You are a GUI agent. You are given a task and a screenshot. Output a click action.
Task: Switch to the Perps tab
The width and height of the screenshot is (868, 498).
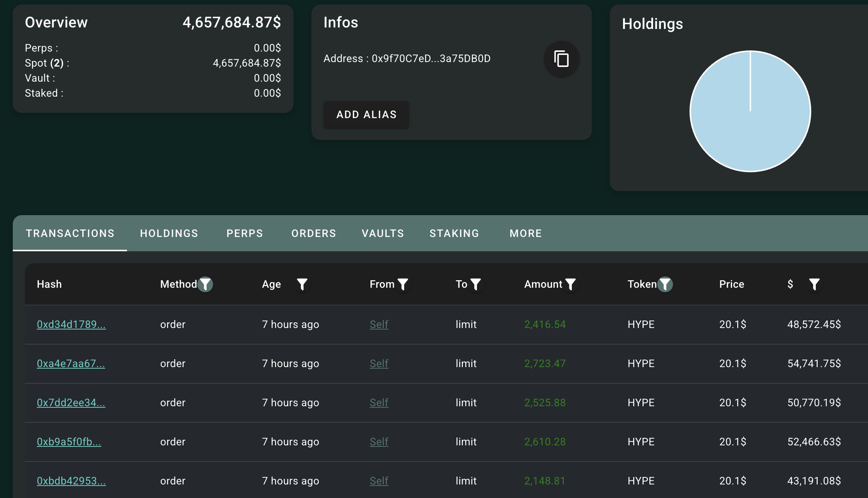[245, 233]
